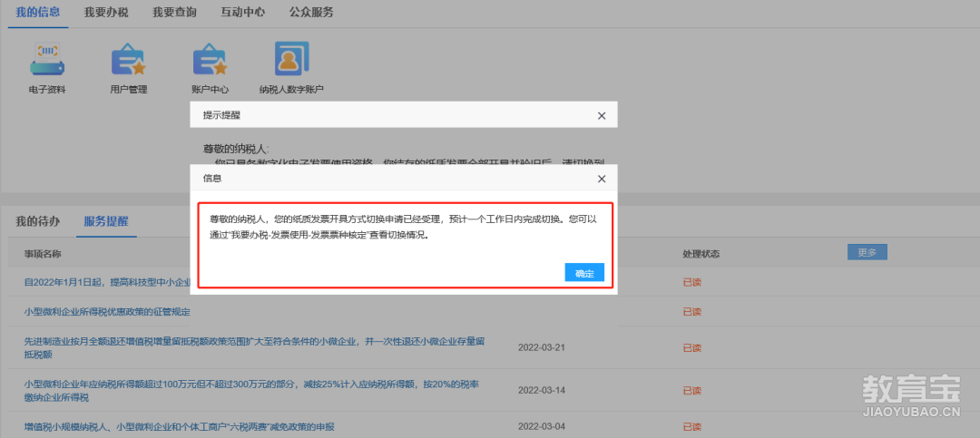
Task: Open the 增值税小规模纳税人 六税两费 link
Action: pyautogui.click(x=180, y=427)
